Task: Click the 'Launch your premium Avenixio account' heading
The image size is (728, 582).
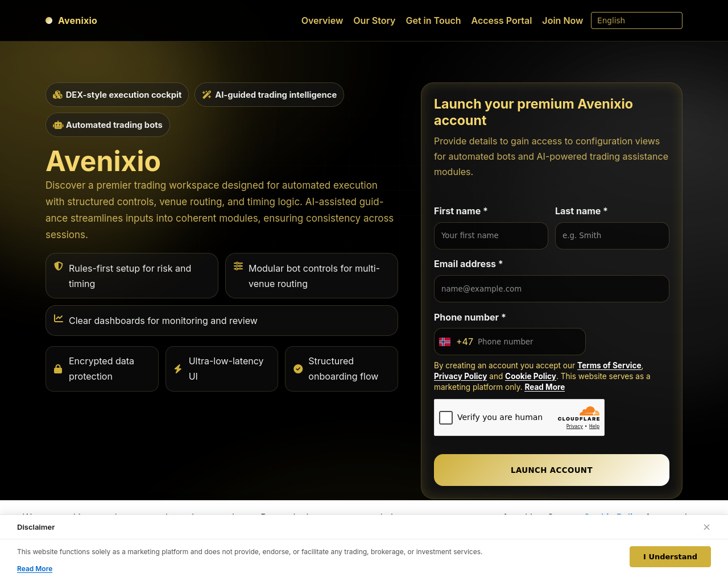Action: (533, 112)
